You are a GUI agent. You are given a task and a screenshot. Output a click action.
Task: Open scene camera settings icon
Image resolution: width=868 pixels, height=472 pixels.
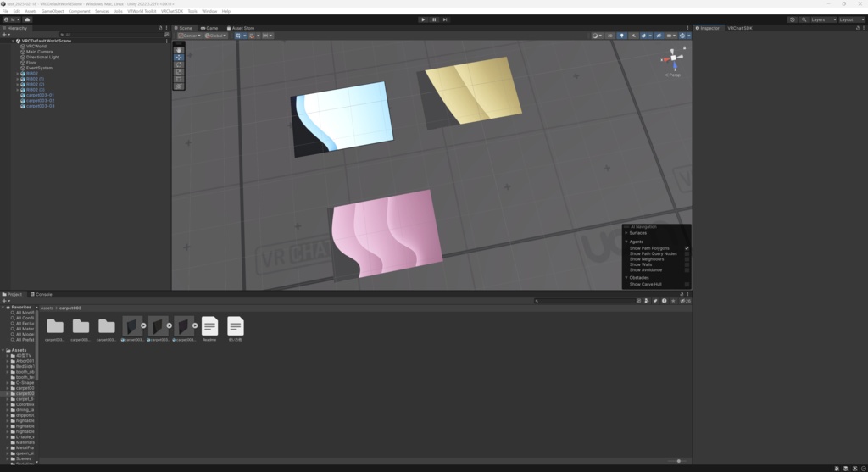(x=670, y=36)
